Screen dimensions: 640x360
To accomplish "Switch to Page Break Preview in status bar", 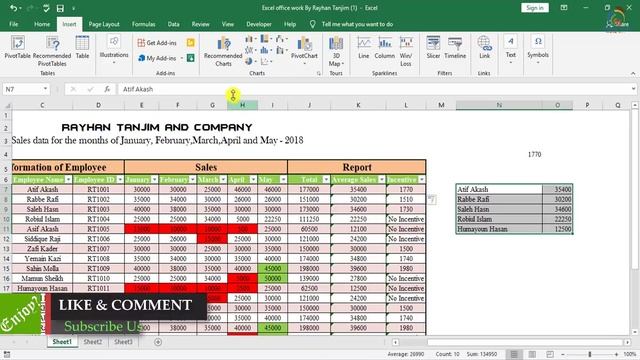I will tap(550, 354).
